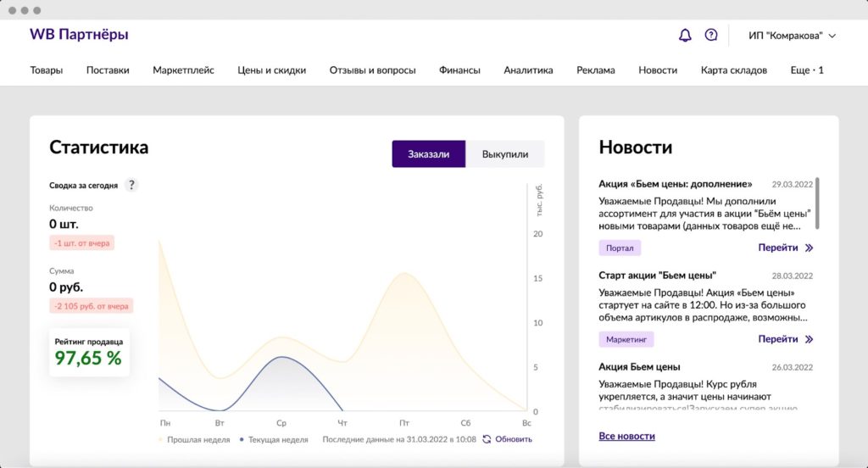Click the 0 шт. quantity value

tap(64, 225)
